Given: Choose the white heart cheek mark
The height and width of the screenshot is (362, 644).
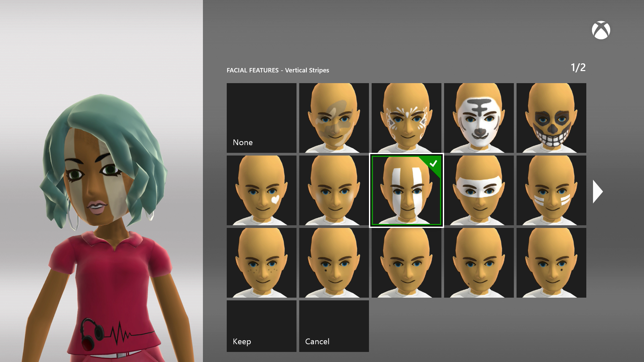Looking at the screenshot, I should coord(261,190).
